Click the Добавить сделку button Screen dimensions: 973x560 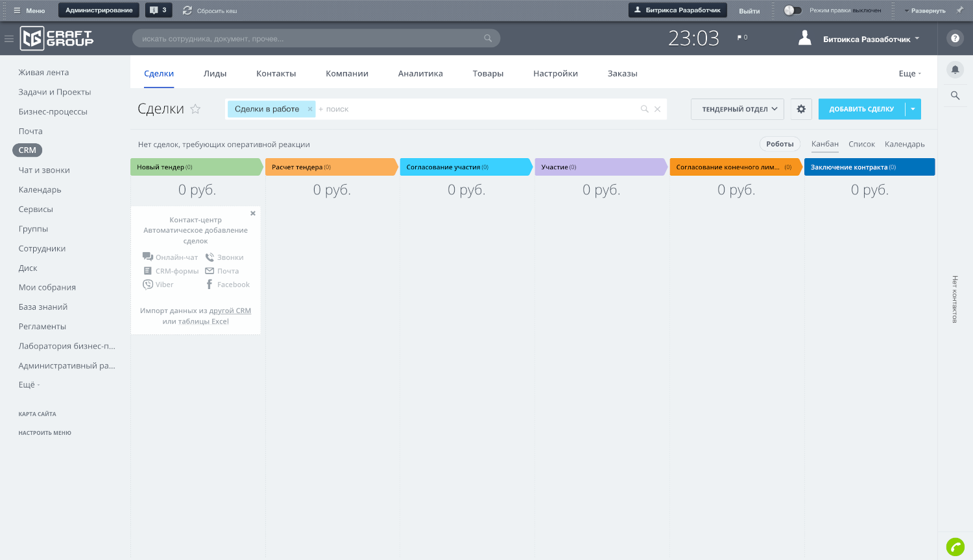[x=861, y=109]
